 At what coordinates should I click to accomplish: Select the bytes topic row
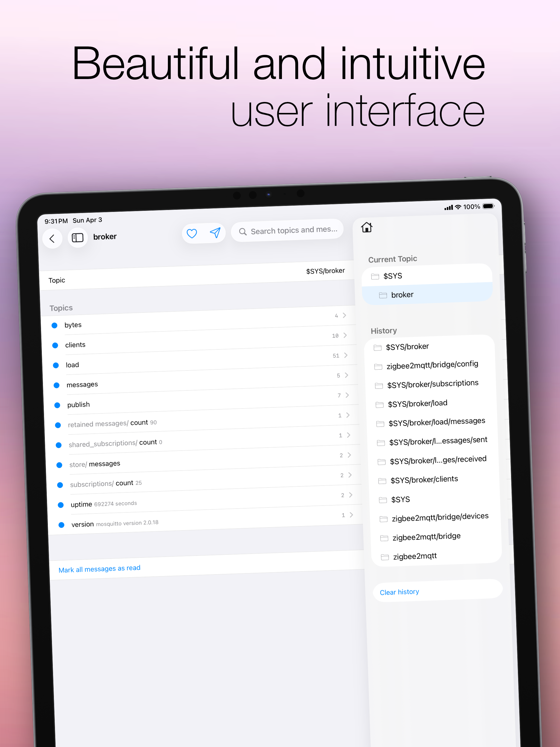point(199,320)
